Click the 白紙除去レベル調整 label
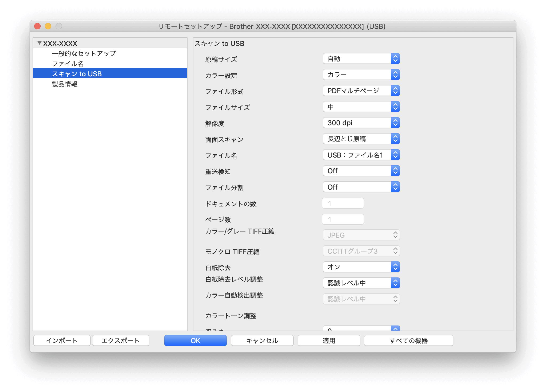Image resolution: width=546 pixels, height=392 pixels. pos(234,279)
